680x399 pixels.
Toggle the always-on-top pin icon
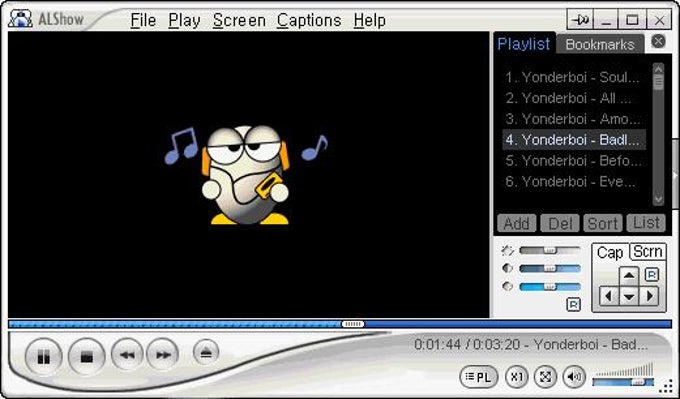580,20
